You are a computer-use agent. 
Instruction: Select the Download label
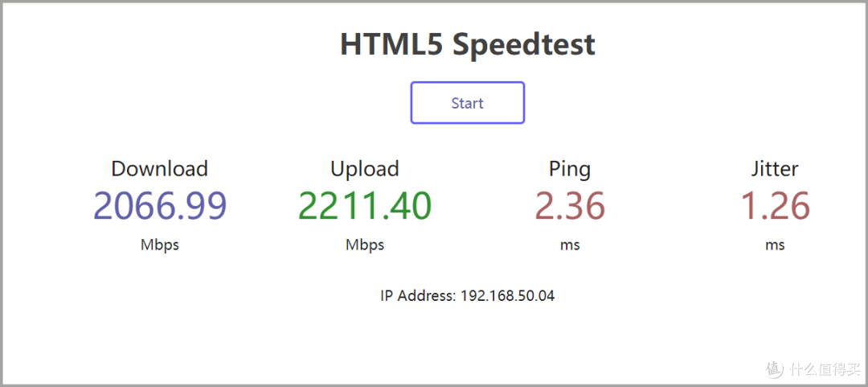[159, 168]
